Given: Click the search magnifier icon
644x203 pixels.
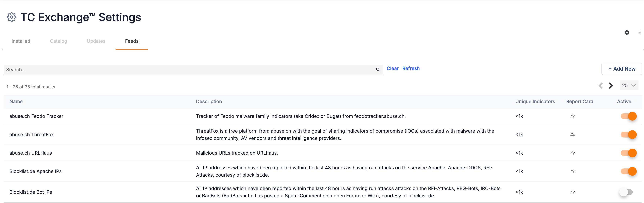Looking at the screenshot, I should (378, 70).
